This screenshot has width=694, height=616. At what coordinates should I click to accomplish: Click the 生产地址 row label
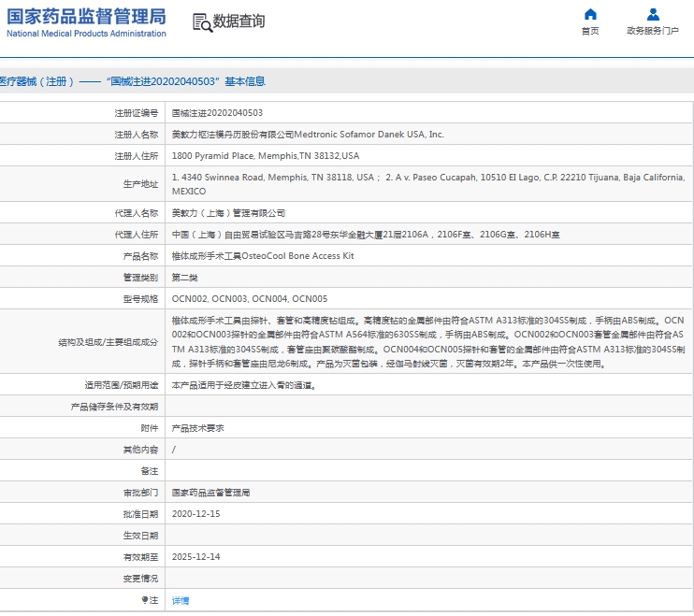click(x=140, y=184)
